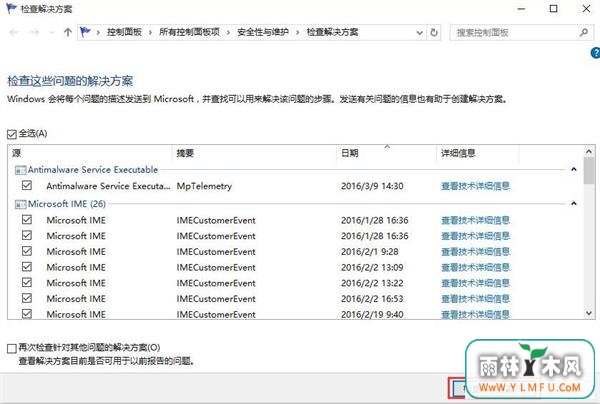Uncheck Microsoft IME row dated 2016/2/2 13:22
This screenshot has width=600, height=404.
tap(27, 282)
